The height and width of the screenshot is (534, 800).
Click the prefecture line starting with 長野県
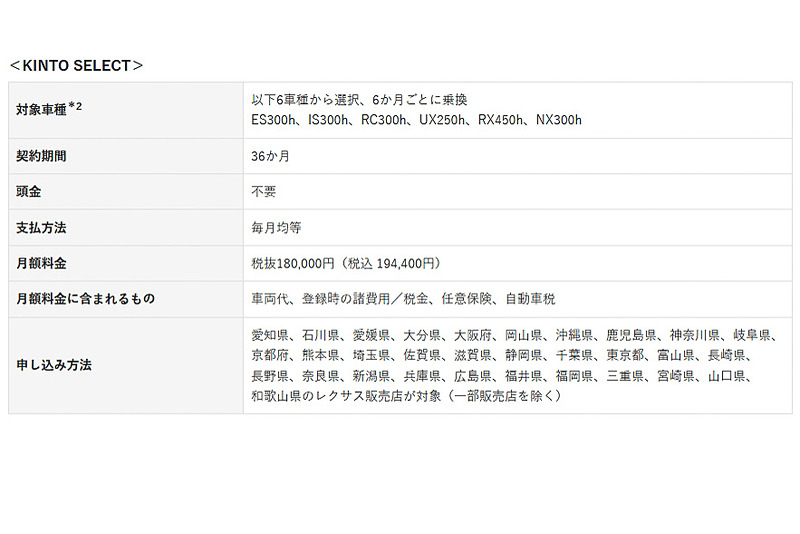click(x=502, y=376)
